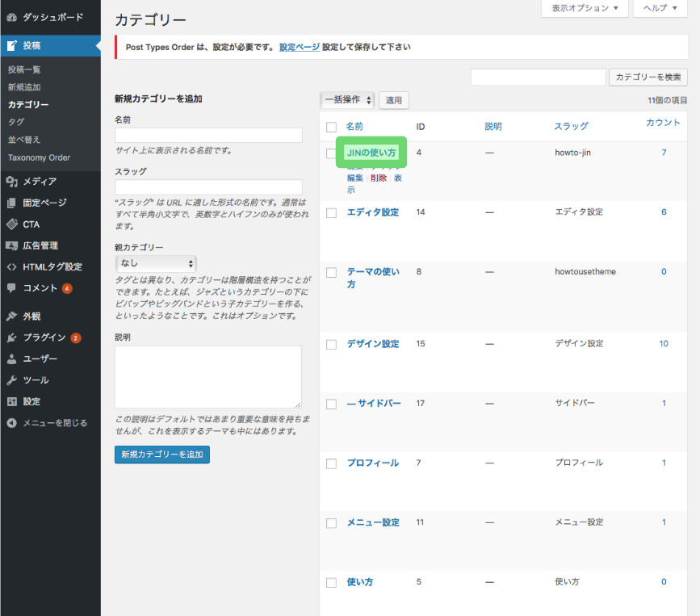This screenshot has width=700, height=616.
Task: Click the Media icon in sidebar
Action: coord(11,181)
